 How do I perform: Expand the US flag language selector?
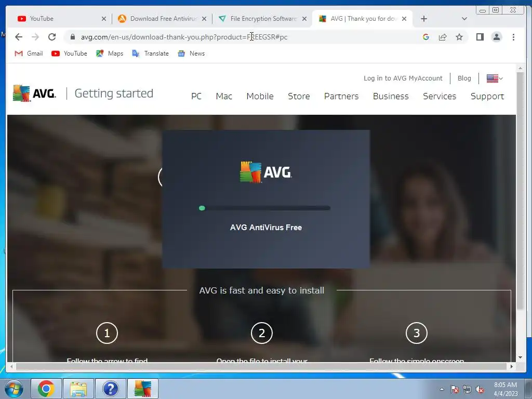(495, 78)
